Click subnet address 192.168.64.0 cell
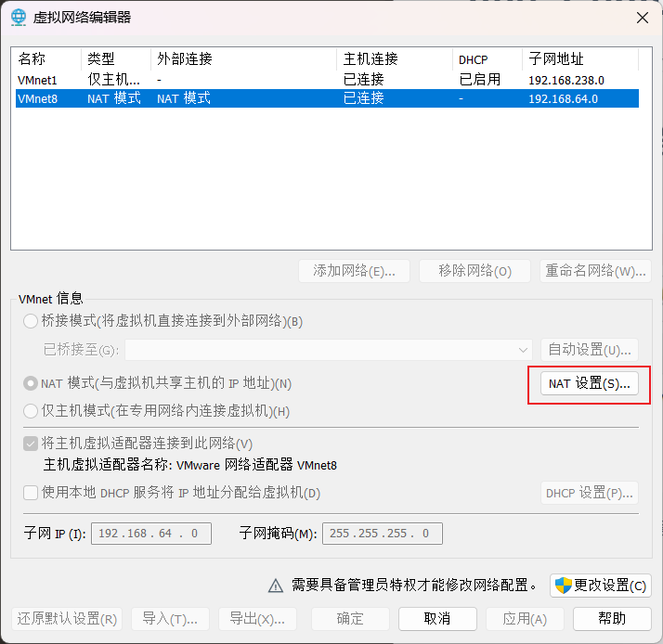The width and height of the screenshot is (663, 644). [x=563, y=99]
